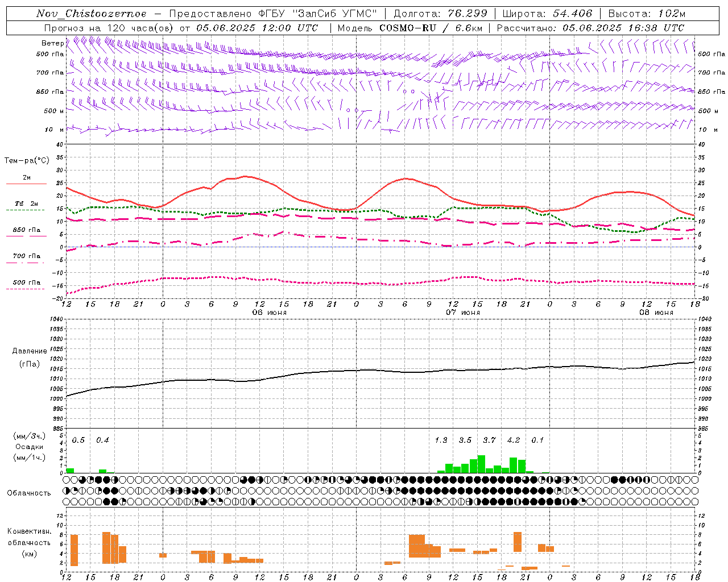Click the 'Рассчитано: 05.06.2025 16:38 UTC' timestamp
Viewport: 728px width, 582px height.
590,28
